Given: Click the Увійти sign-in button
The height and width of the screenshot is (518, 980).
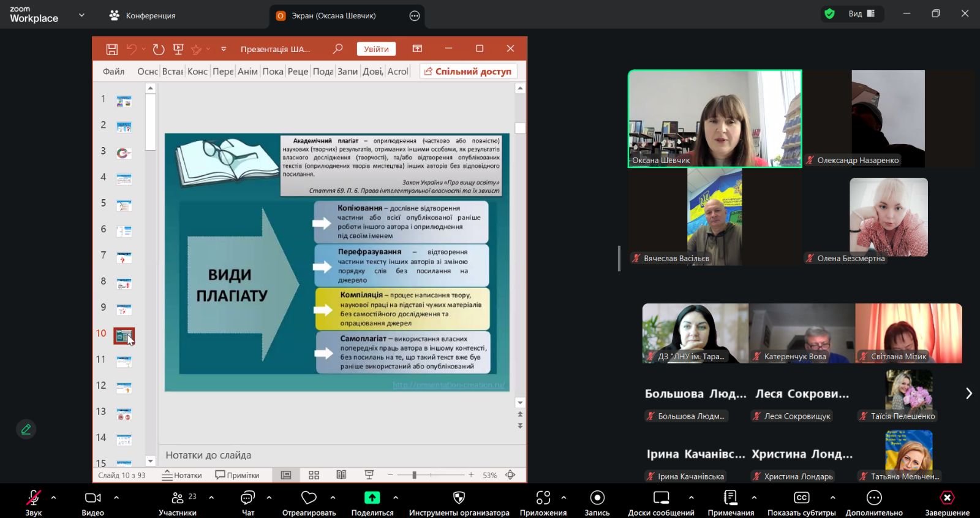Looking at the screenshot, I should click(x=376, y=49).
